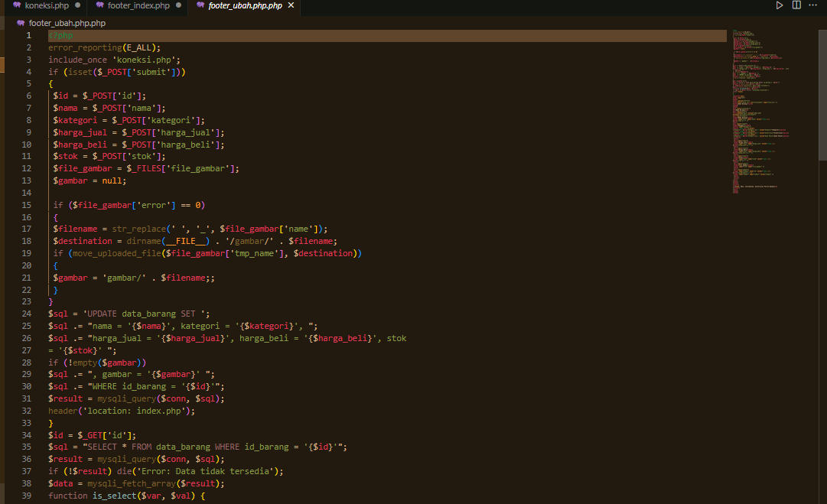
Task: Click the '$id' variable on line 6
Action: (x=60, y=96)
